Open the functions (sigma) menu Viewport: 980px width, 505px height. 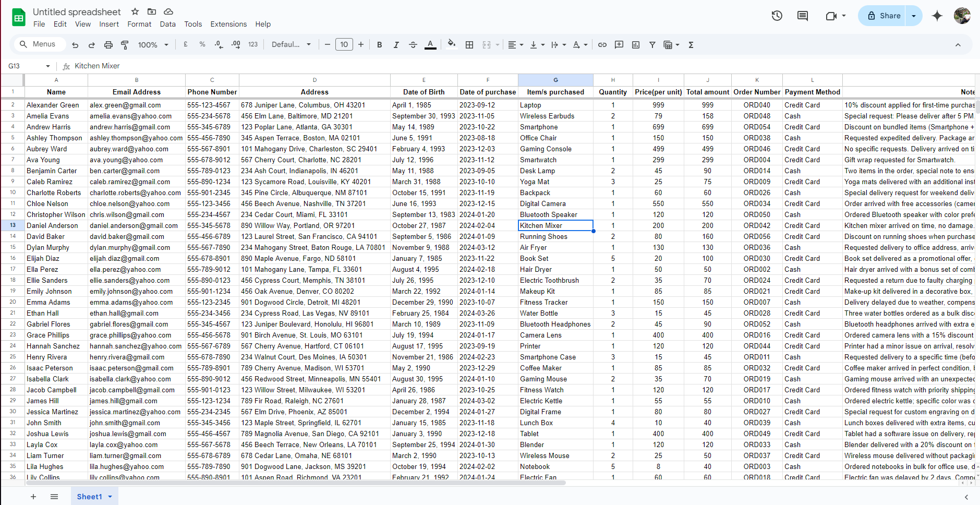pos(691,45)
